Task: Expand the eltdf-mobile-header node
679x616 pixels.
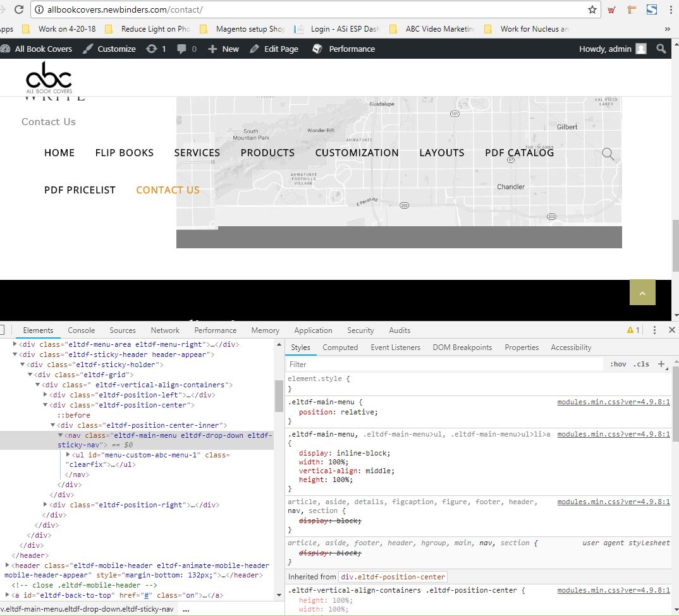Action: tap(8, 565)
